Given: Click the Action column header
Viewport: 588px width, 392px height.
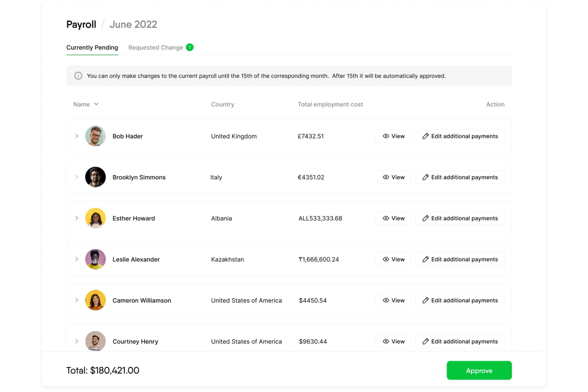Looking at the screenshot, I should pyautogui.click(x=495, y=104).
